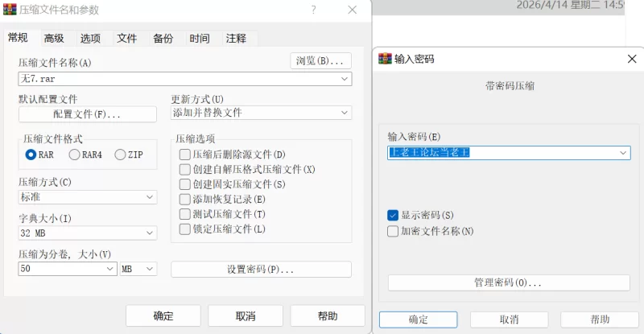The width and height of the screenshot is (644, 334).
Task: Open the 备份 tab
Action: click(x=163, y=38)
